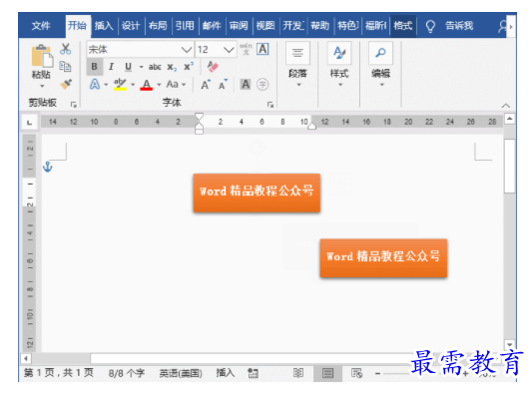The height and width of the screenshot is (394, 532).
Task: Open text effects dropdown arrow
Action: click(x=106, y=85)
